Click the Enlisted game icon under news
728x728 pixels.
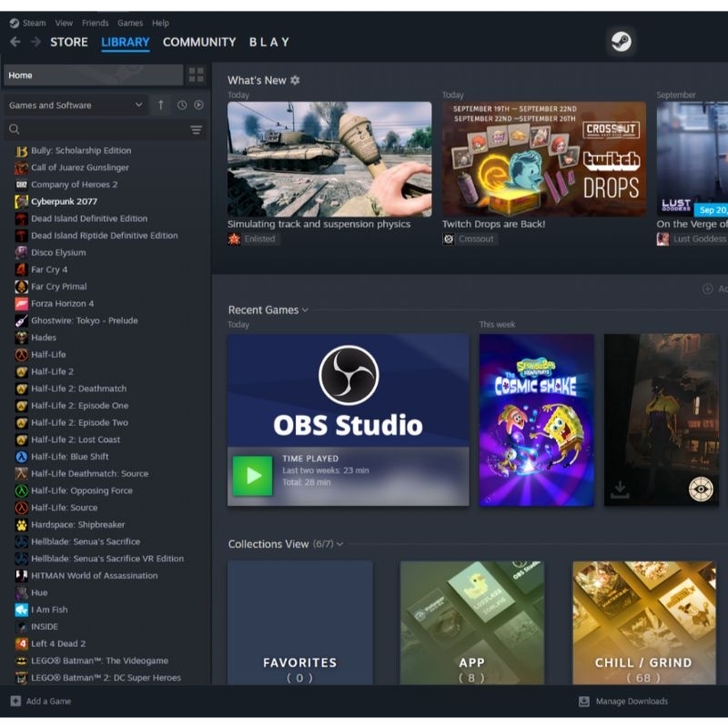point(234,239)
